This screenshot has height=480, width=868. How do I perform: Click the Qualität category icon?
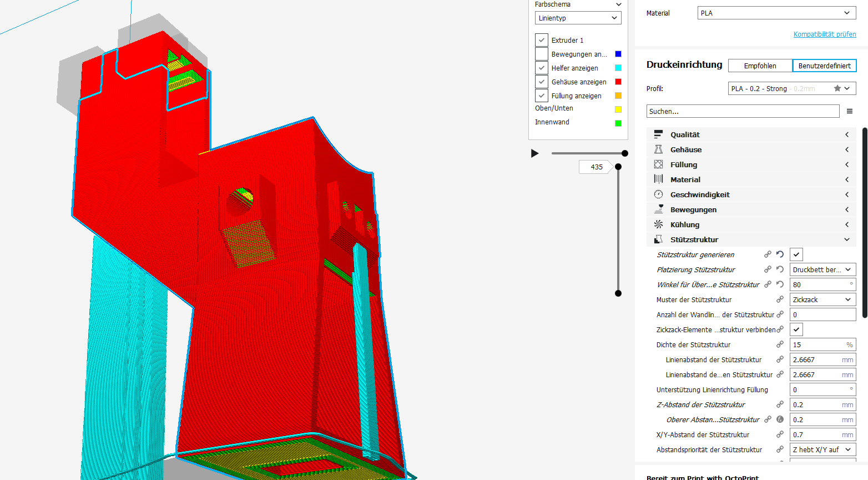tap(658, 134)
